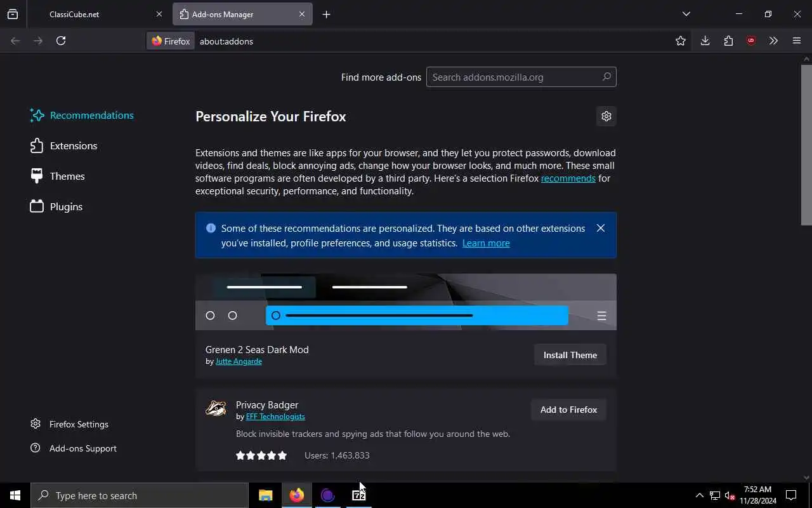Click the network status tray icon
Viewport: 812px width, 508px height.
point(715,495)
